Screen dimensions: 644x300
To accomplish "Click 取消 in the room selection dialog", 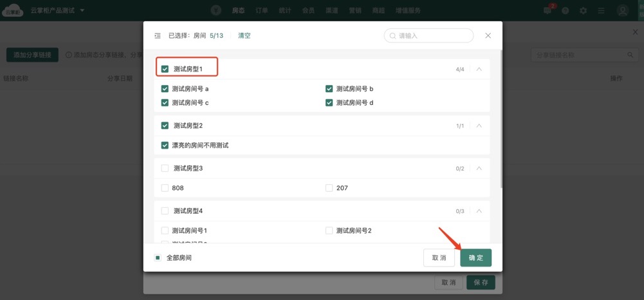I will tap(439, 258).
